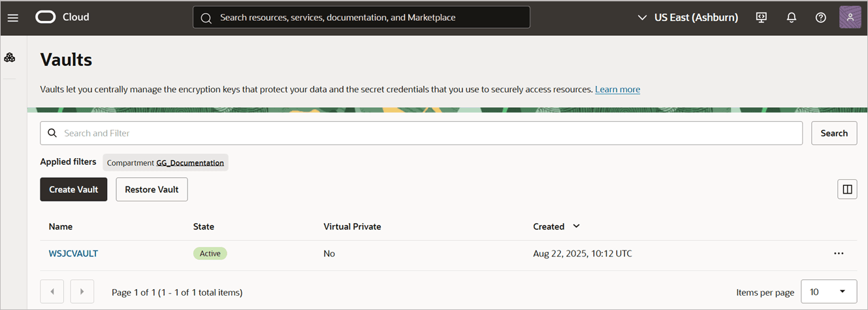Open the notifications bell
868x310 pixels.
792,18
